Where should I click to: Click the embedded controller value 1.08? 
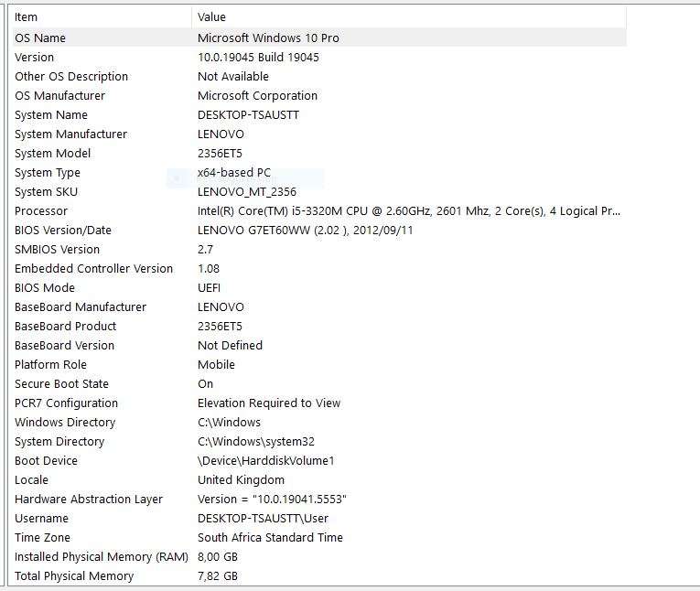209,268
